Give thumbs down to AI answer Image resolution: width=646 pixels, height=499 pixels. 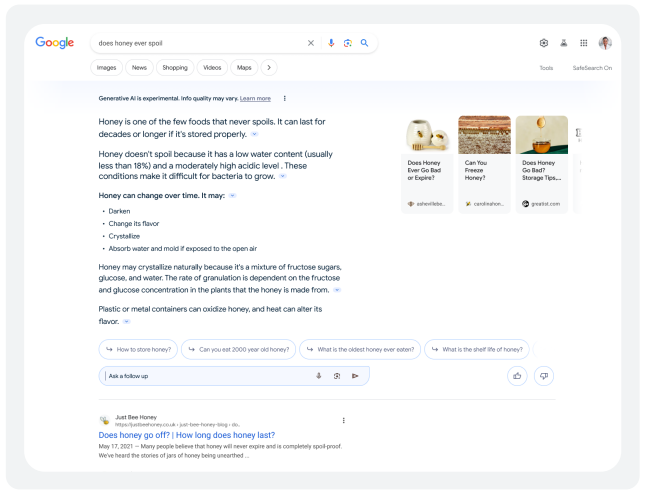544,376
